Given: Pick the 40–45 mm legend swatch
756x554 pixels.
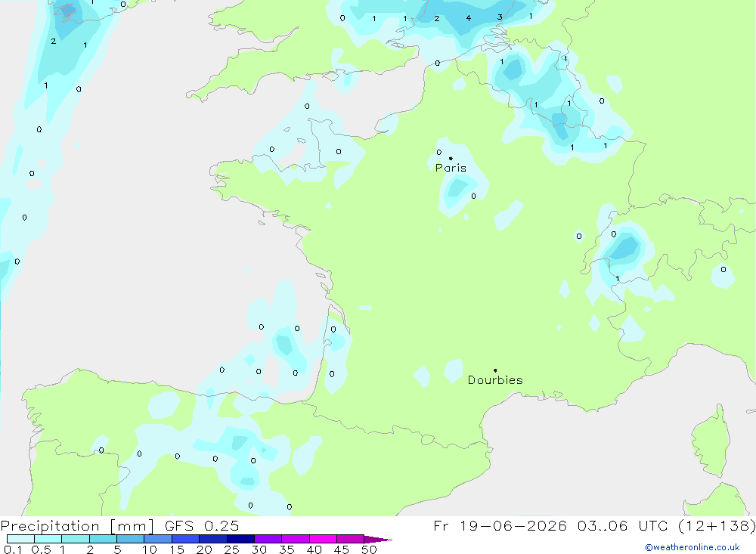Looking at the screenshot, I should click(x=323, y=539).
